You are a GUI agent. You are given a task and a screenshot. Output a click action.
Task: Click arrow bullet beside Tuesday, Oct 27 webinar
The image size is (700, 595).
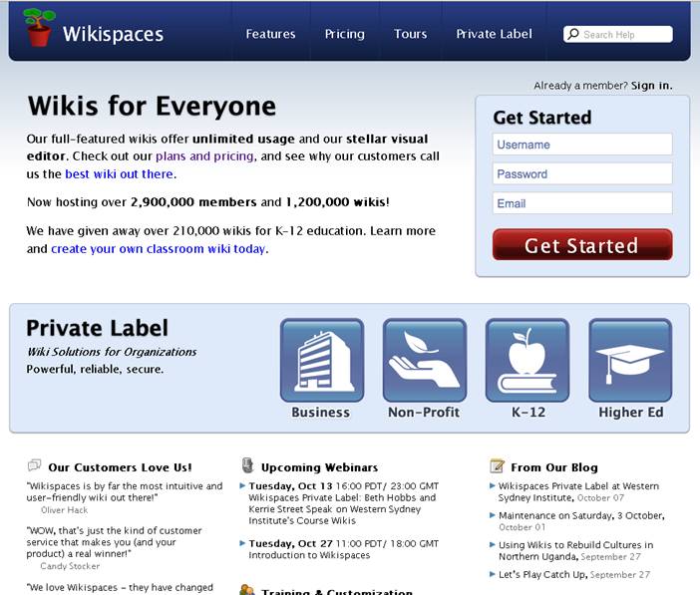(x=242, y=543)
